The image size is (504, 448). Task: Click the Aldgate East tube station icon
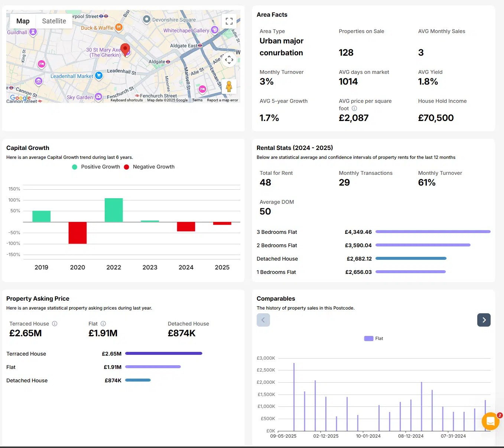click(200, 46)
